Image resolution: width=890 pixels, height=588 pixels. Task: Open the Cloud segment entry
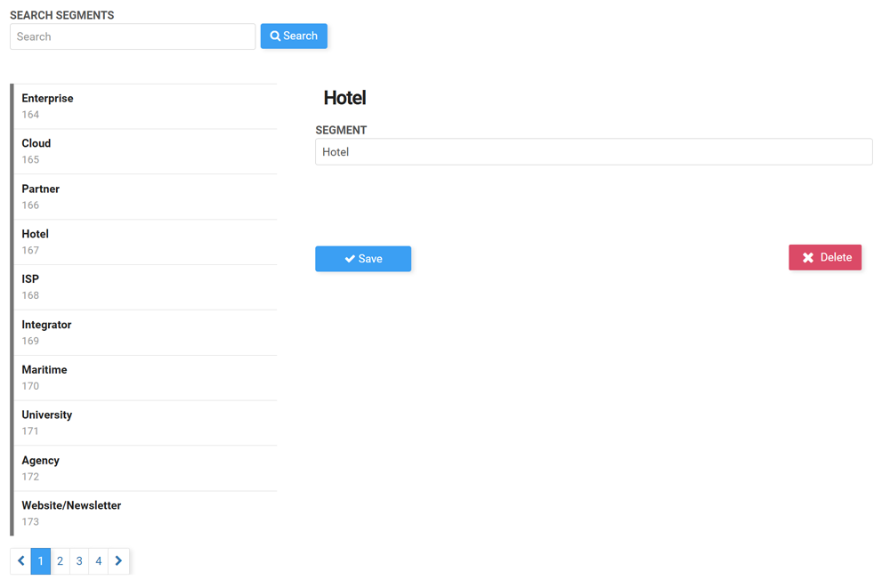point(145,151)
